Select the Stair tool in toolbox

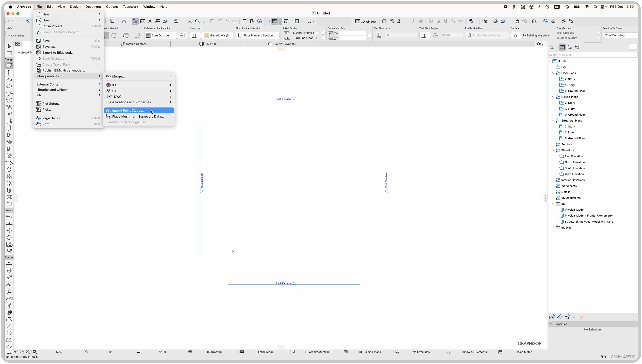[9, 107]
